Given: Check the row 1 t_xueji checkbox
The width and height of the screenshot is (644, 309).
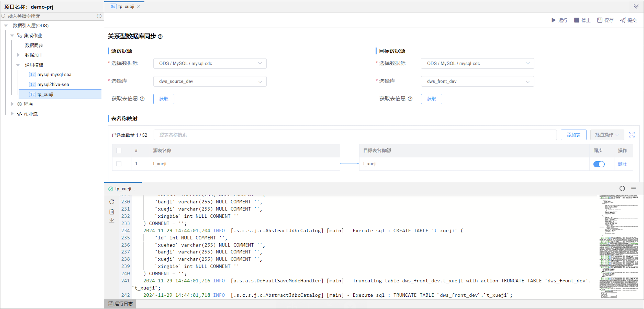Looking at the screenshot, I should pyautogui.click(x=119, y=164).
